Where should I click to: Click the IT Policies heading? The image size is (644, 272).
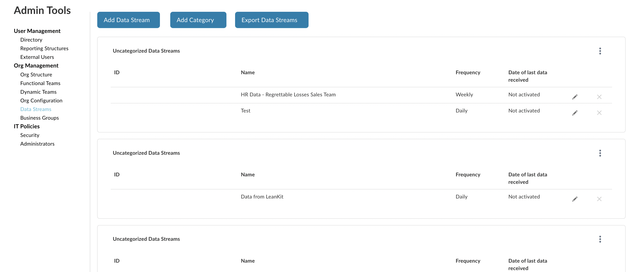(x=27, y=126)
